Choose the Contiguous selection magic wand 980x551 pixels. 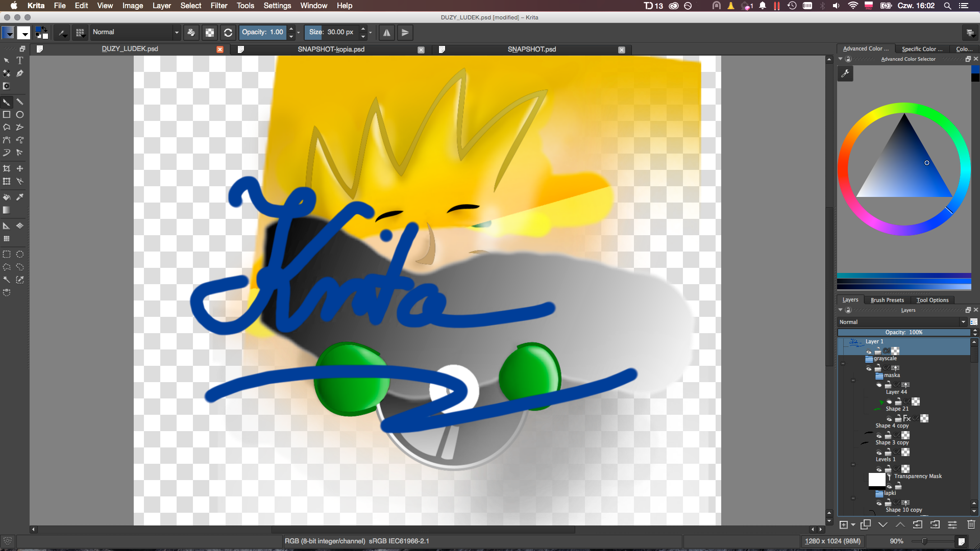(x=7, y=280)
